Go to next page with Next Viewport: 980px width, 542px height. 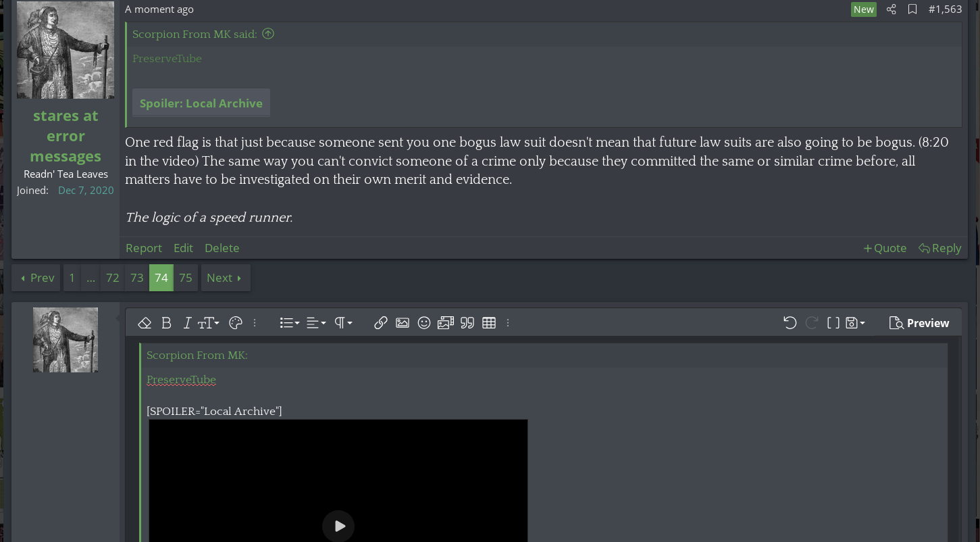point(226,278)
